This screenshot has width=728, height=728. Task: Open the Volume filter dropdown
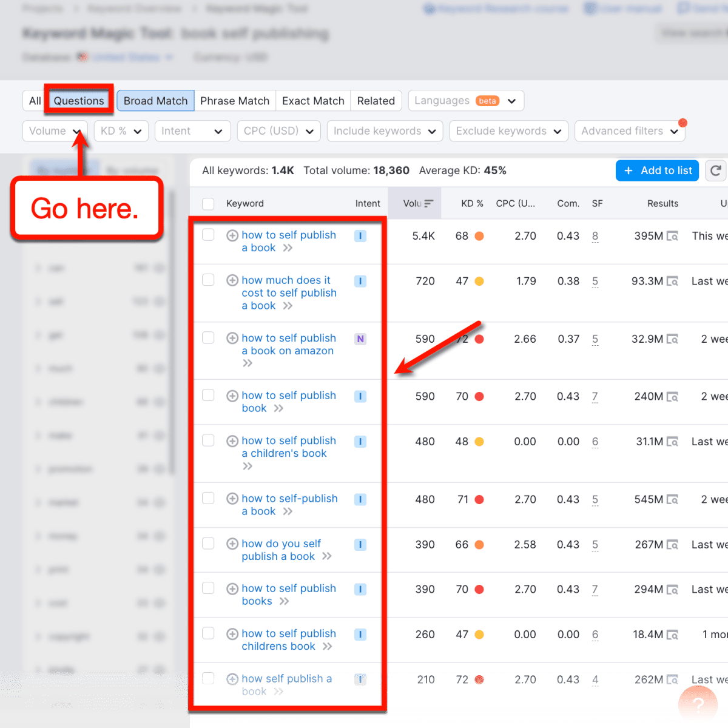pos(55,130)
